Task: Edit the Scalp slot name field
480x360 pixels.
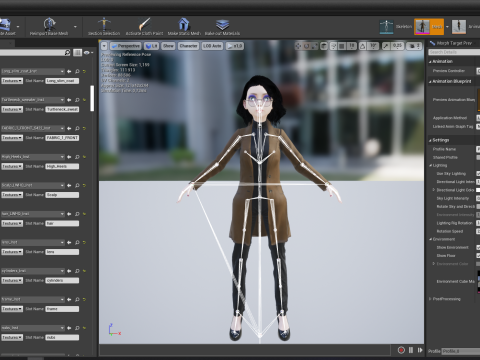Action: 62,195
